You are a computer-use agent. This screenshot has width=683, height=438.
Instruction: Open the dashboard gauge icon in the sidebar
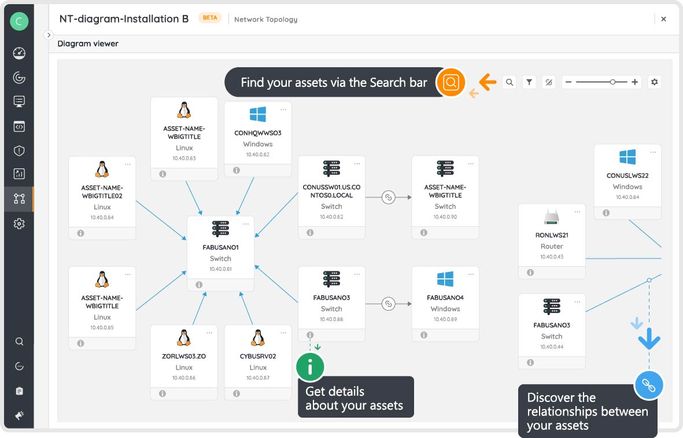click(x=18, y=53)
